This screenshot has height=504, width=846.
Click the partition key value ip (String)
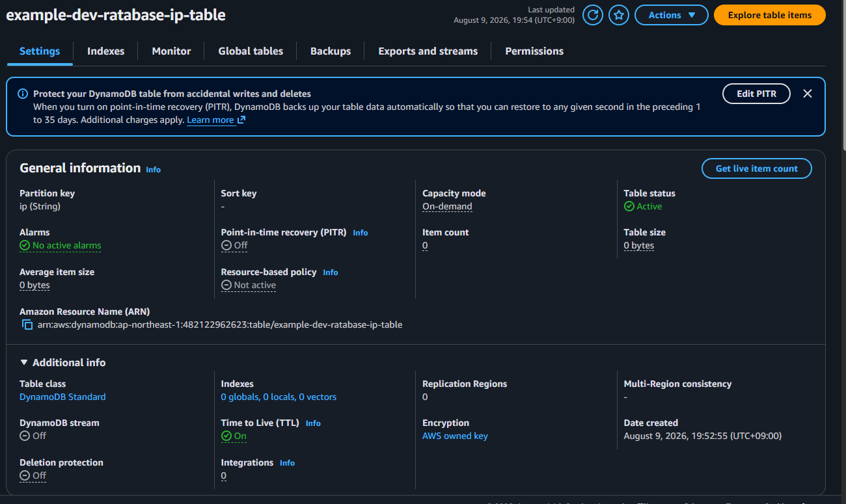(40, 206)
